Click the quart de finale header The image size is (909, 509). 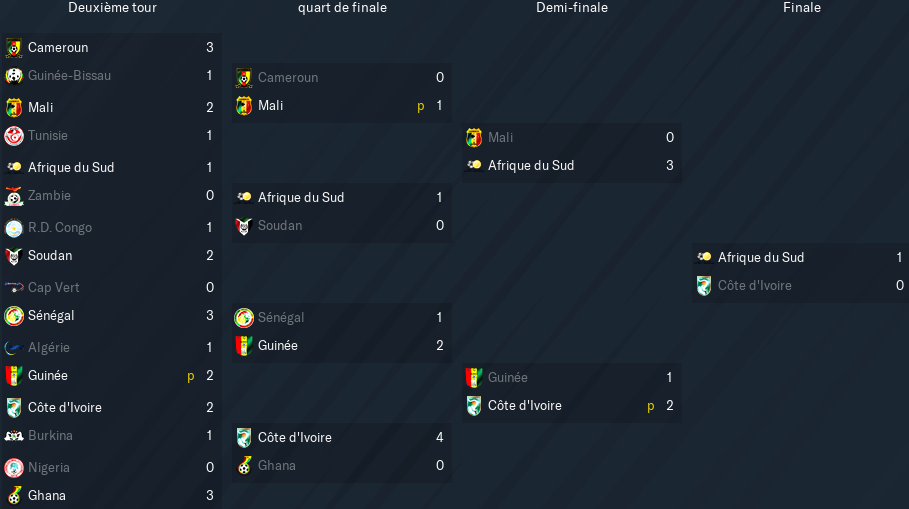point(342,8)
